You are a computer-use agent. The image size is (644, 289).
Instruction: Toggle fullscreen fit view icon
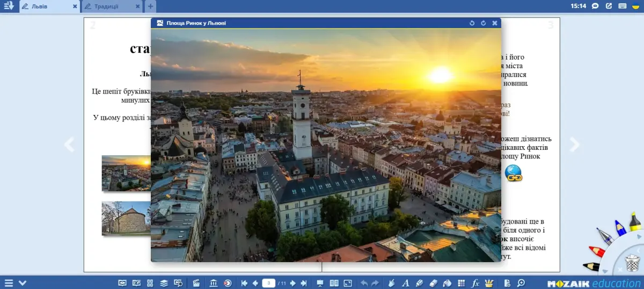[x=348, y=283]
